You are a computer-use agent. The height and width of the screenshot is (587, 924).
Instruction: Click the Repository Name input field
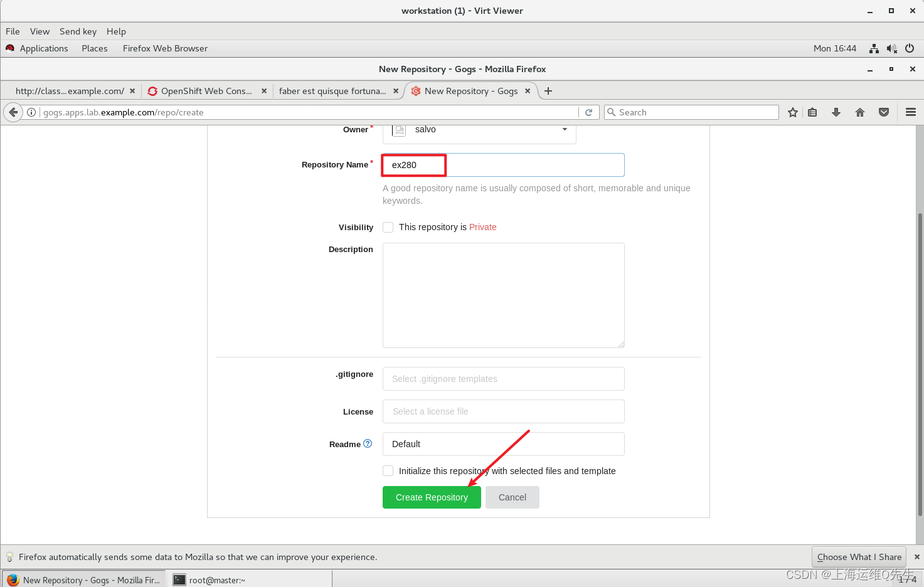click(504, 165)
